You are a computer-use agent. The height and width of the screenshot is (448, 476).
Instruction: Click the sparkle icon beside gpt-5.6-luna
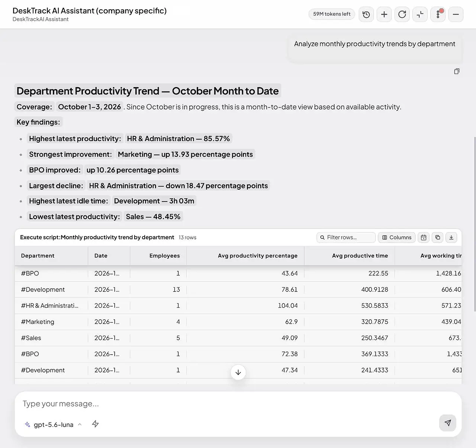coord(28,425)
